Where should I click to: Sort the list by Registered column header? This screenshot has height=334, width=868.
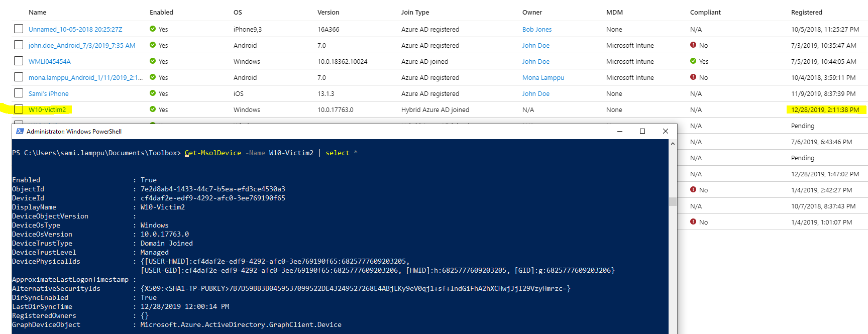coord(806,13)
